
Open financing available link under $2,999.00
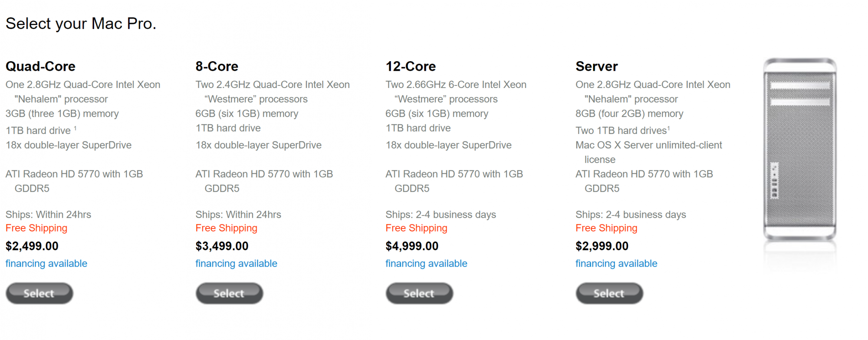(617, 264)
